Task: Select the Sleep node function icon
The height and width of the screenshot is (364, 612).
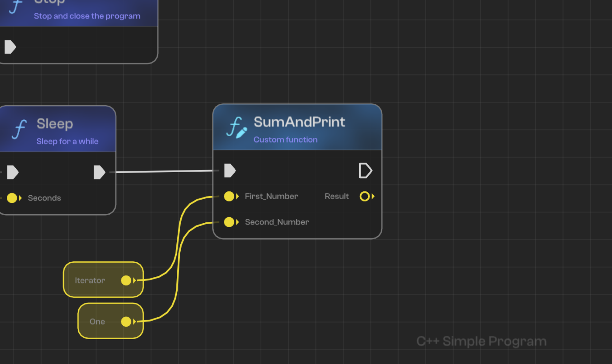Action: (19, 129)
